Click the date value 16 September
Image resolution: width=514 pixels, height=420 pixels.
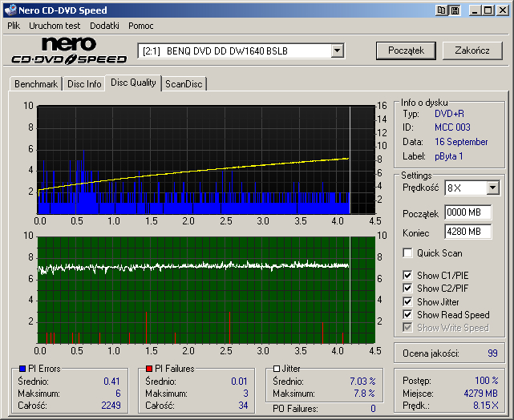pyautogui.click(x=461, y=142)
